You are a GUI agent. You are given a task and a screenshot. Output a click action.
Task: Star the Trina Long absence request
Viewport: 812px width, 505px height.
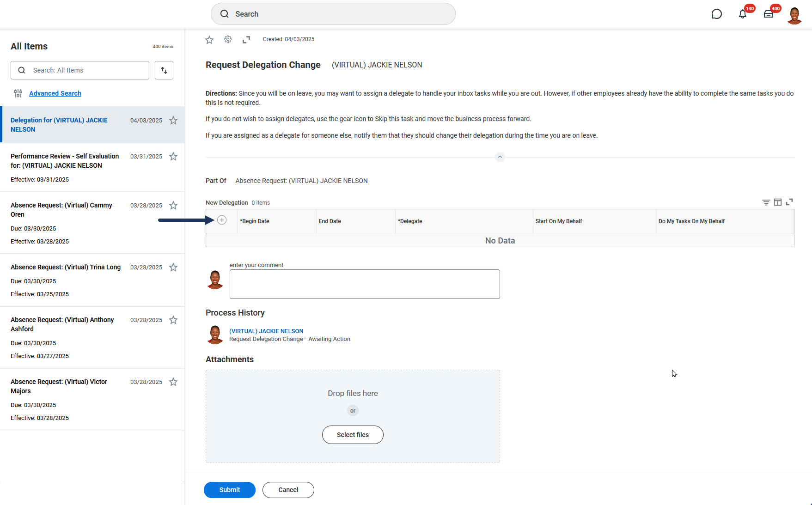(173, 268)
